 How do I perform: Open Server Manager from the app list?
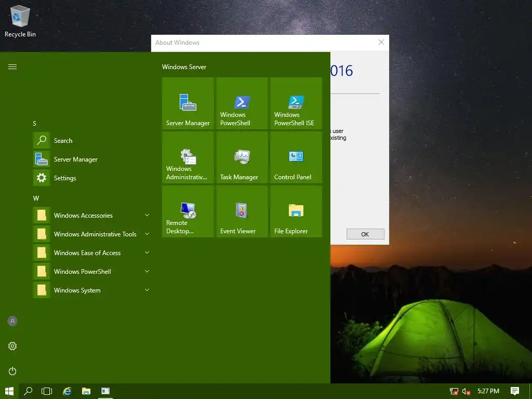pyautogui.click(x=92, y=159)
